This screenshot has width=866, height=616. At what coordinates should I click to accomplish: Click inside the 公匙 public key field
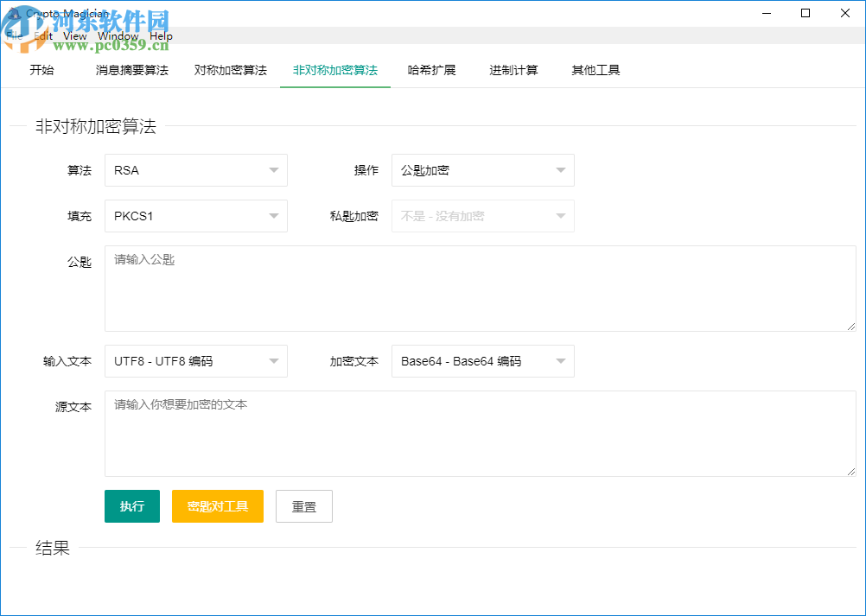(x=479, y=288)
